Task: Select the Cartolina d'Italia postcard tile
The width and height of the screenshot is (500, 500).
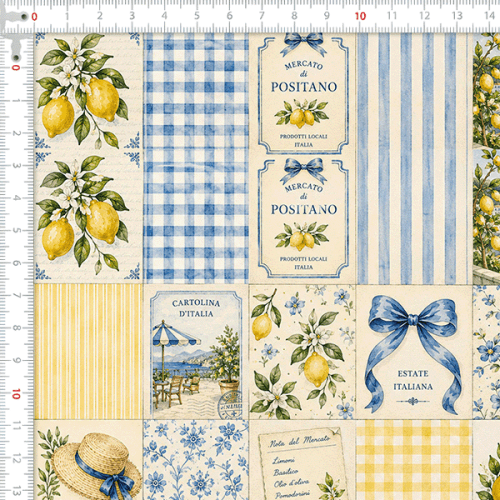Action: pos(196,353)
